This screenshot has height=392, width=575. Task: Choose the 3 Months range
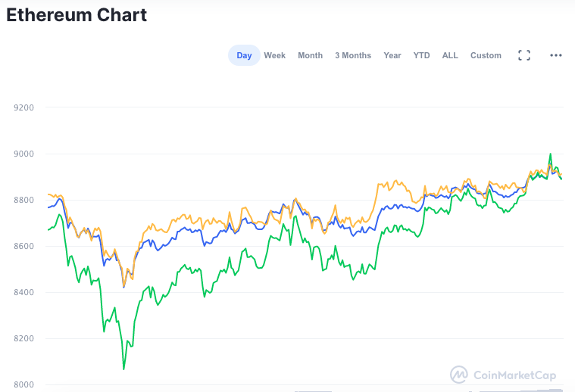click(x=353, y=55)
